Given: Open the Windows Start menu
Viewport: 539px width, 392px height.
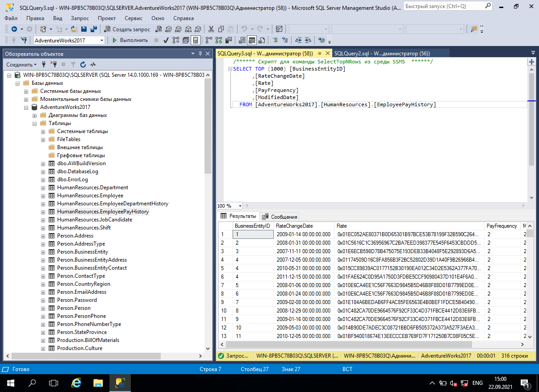Looking at the screenshot, I should pos(11,383).
